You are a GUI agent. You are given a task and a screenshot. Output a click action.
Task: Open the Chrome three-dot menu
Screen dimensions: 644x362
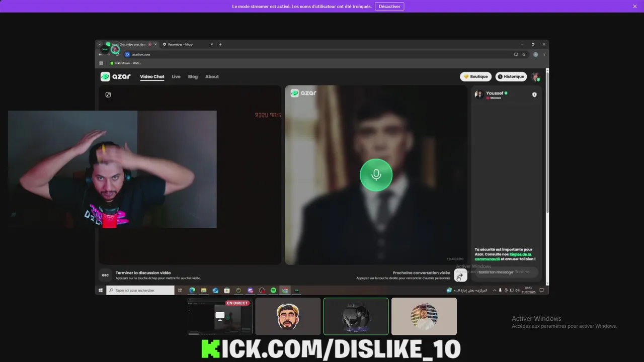tap(544, 54)
